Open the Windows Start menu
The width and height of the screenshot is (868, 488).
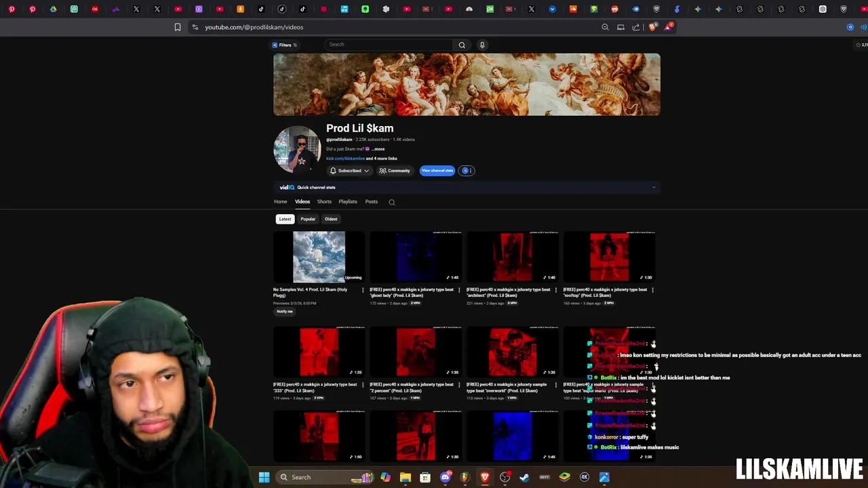[264, 477]
